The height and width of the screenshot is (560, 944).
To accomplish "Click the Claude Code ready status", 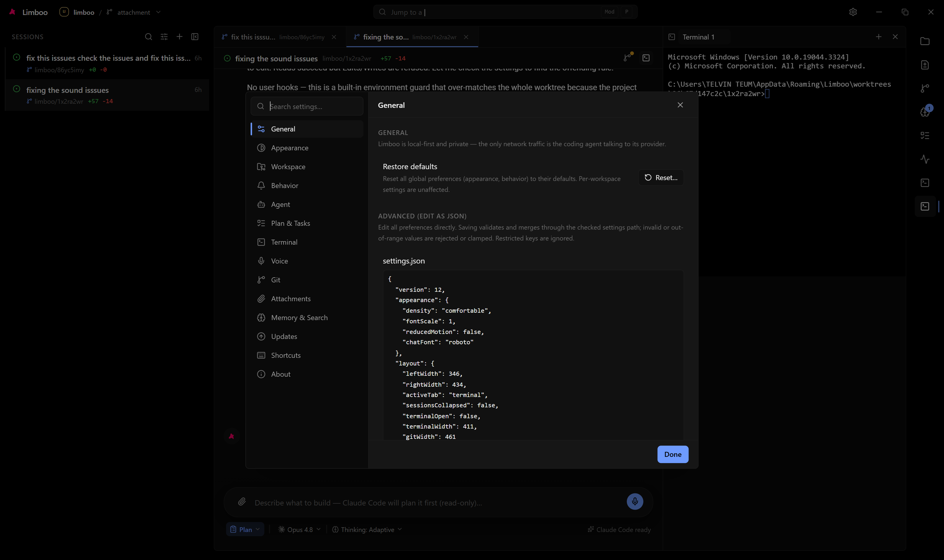I will [619, 529].
